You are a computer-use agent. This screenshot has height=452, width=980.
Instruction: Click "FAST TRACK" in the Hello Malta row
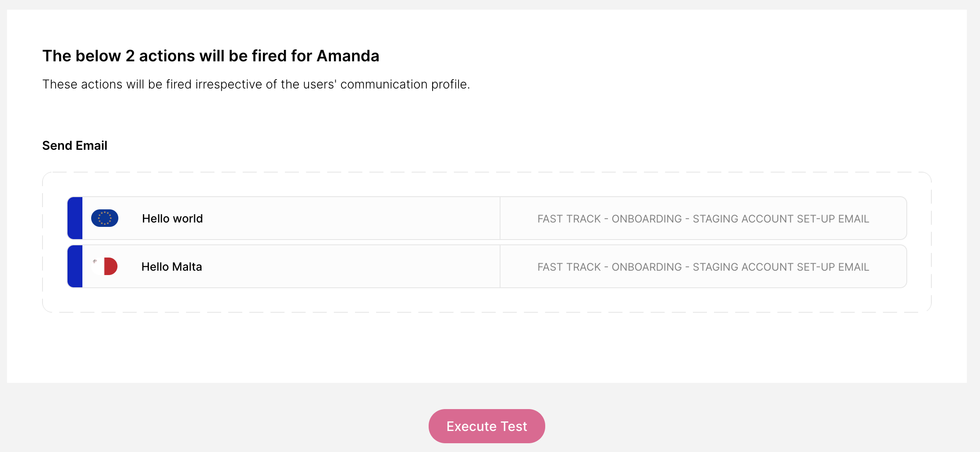tap(569, 267)
